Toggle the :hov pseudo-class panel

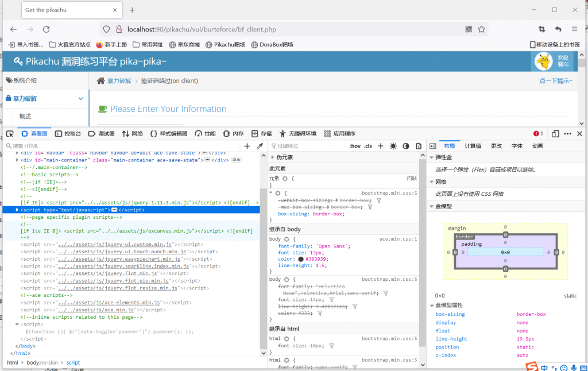[x=355, y=146]
